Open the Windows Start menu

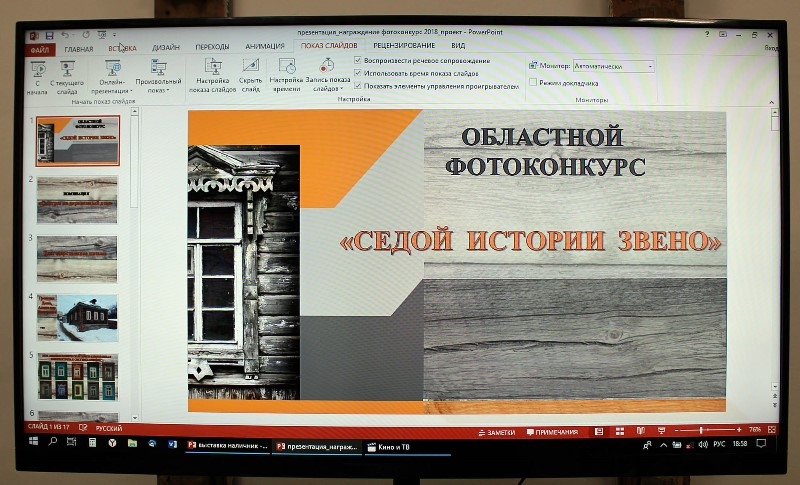pos(34,441)
